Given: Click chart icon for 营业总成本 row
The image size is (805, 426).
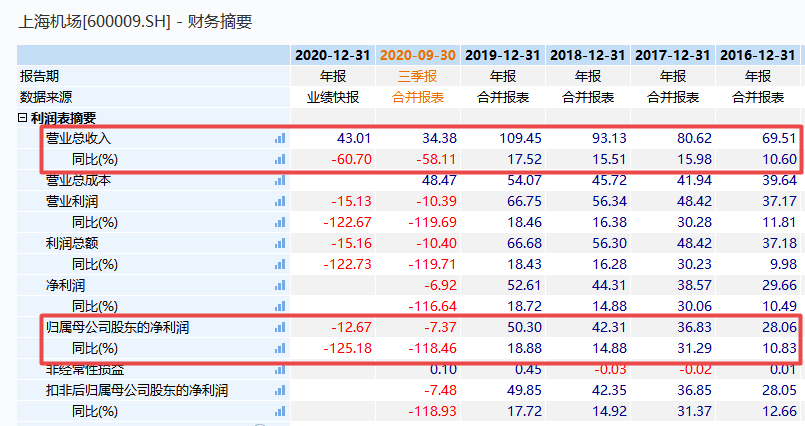Looking at the screenshot, I should [280, 180].
